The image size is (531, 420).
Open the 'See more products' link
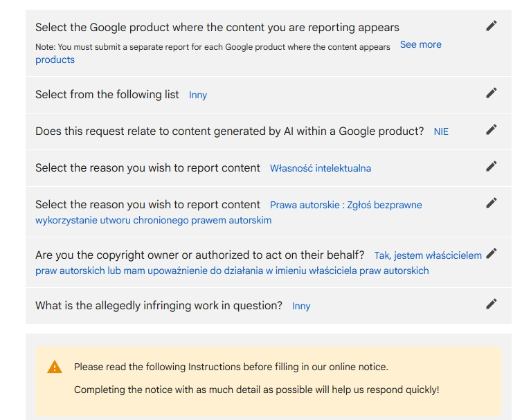[421, 45]
